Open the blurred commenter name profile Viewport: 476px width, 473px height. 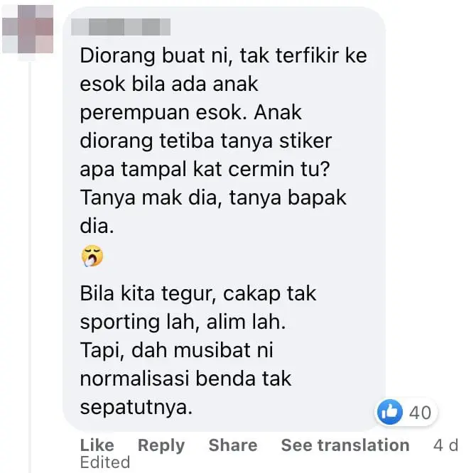point(121,27)
